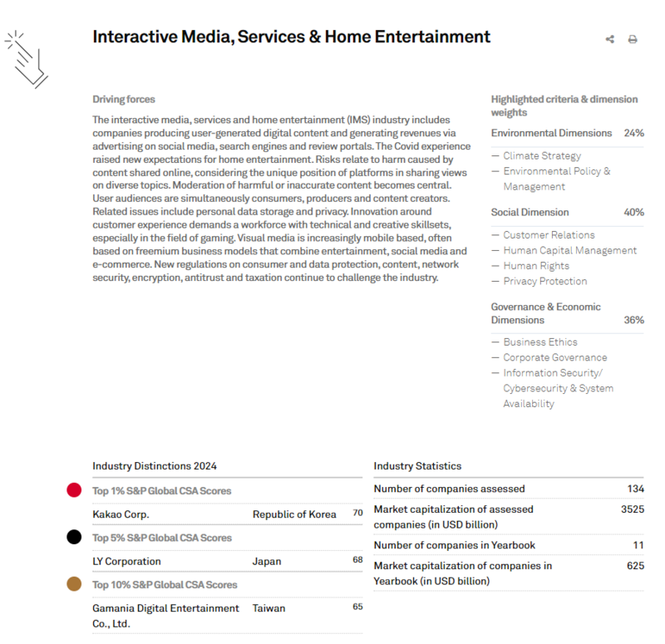Click the Business Ethics criterion
The image size is (665, 644).
point(539,342)
